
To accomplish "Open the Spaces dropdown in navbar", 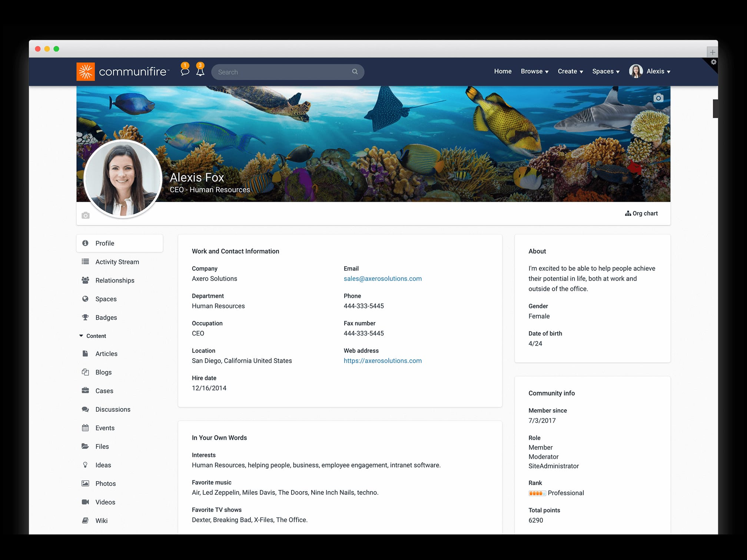I will [606, 71].
